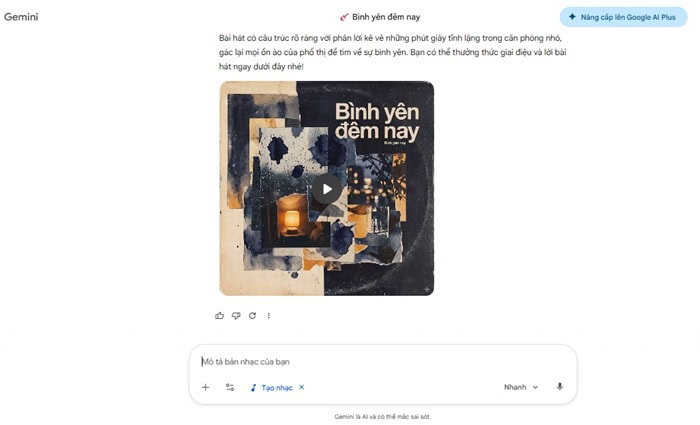Screen dimensions: 700x425
Task: Open the album cover artwork
Action: (327, 188)
